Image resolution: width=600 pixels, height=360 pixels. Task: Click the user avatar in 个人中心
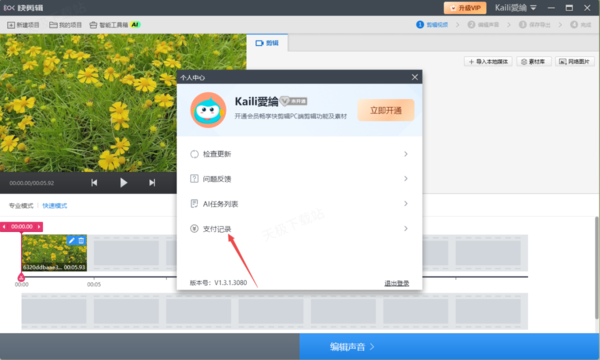click(208, 110)
